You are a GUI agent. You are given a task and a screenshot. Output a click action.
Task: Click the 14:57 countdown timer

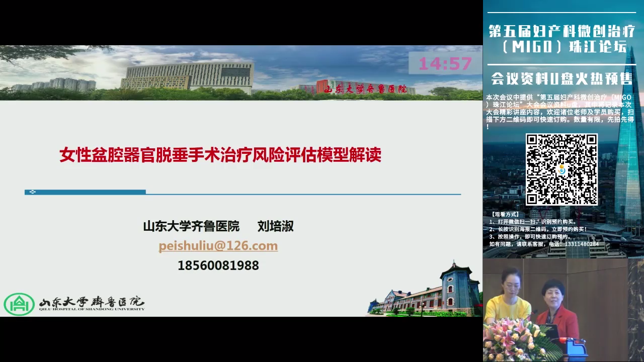coord(445,64)
